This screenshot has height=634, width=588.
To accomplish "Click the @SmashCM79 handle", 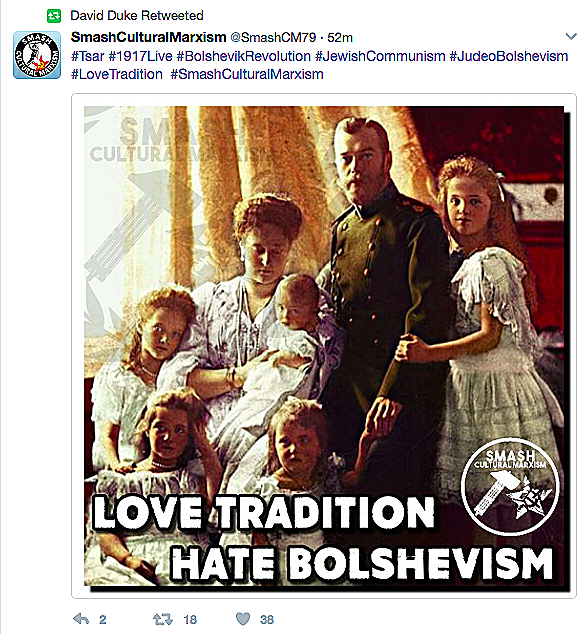I will pos(273,38).
